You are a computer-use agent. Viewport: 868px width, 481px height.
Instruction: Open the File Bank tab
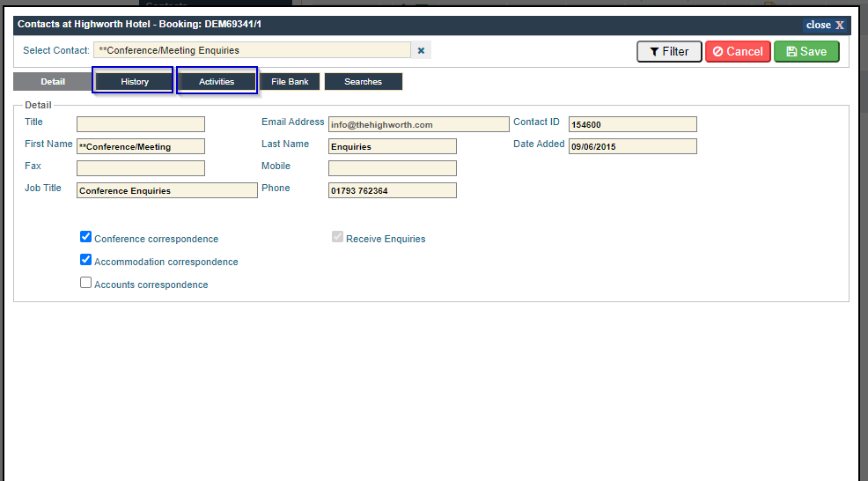(x=290, y=81)
